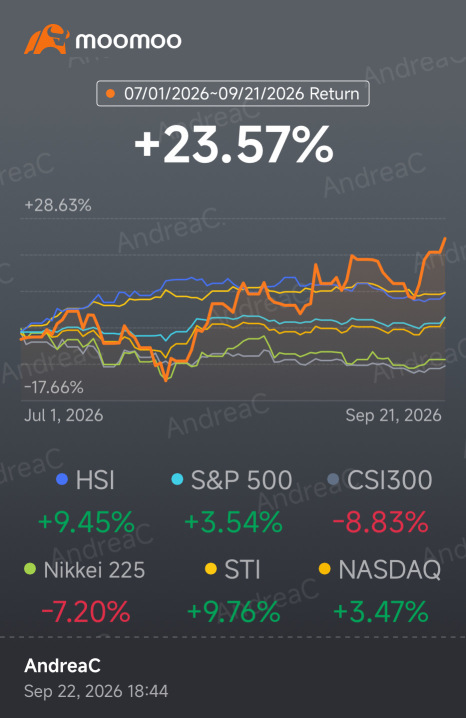Select the 07/01/2026~09/21/2026 Return date range box
The height and width of the screenshot is (718, 466).
pos(233,93)
